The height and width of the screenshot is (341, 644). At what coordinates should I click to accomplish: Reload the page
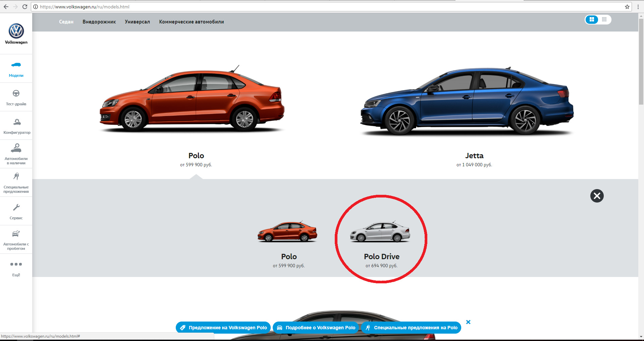click(24, 7)
